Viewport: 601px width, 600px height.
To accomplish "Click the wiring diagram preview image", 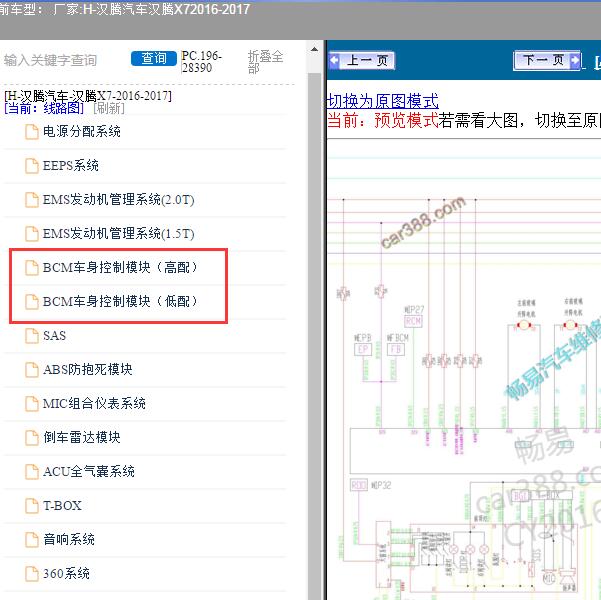I will point(464,369).
